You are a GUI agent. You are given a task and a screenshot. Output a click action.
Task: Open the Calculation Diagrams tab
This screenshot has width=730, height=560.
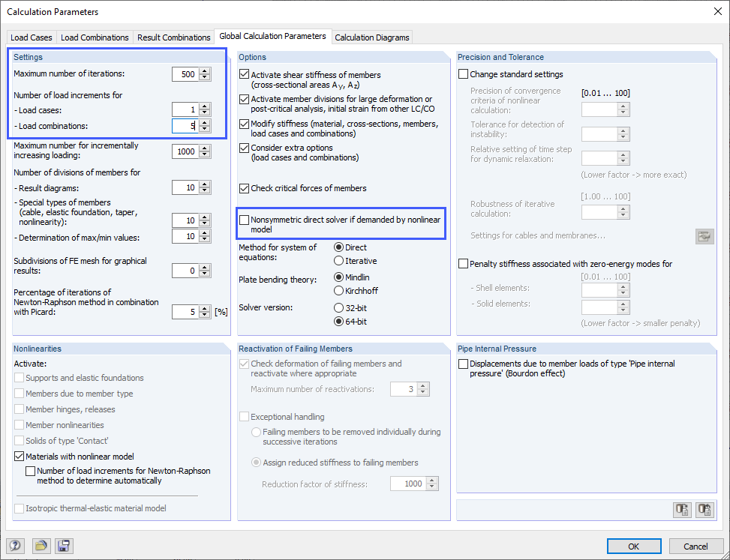click(372, 37)
